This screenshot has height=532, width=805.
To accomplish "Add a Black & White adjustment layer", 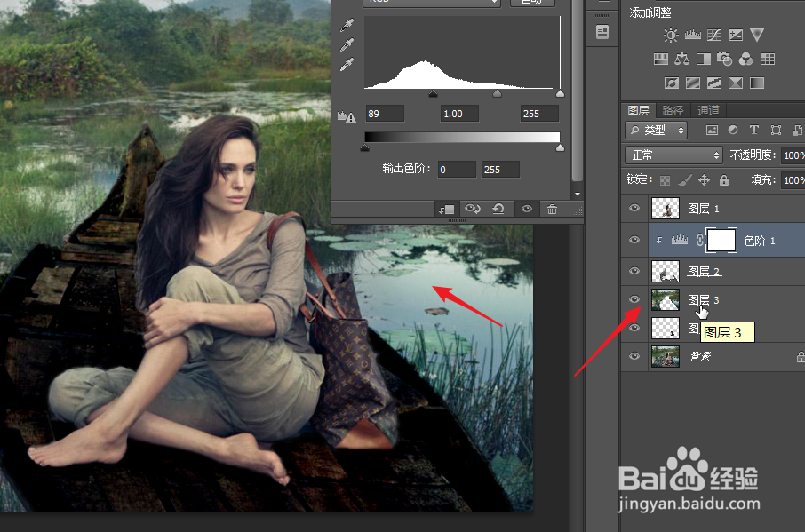I will click(x=704, y=59).
